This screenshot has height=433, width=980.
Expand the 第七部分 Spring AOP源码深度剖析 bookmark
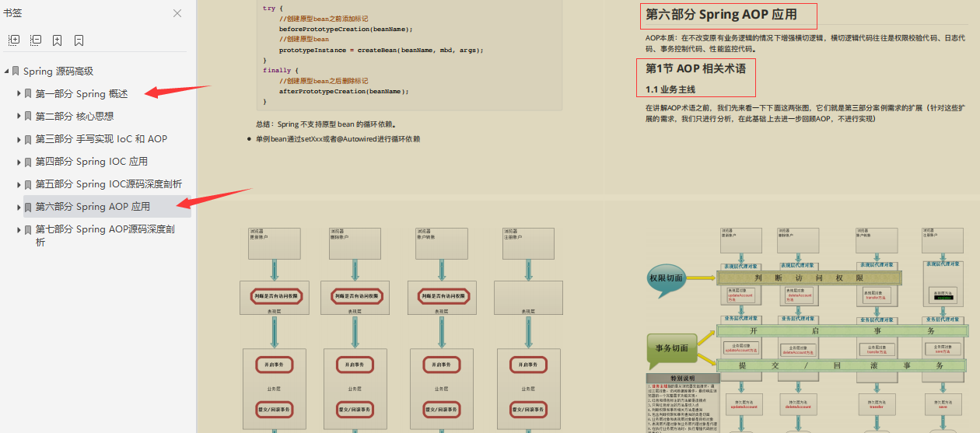click(19, 229)
